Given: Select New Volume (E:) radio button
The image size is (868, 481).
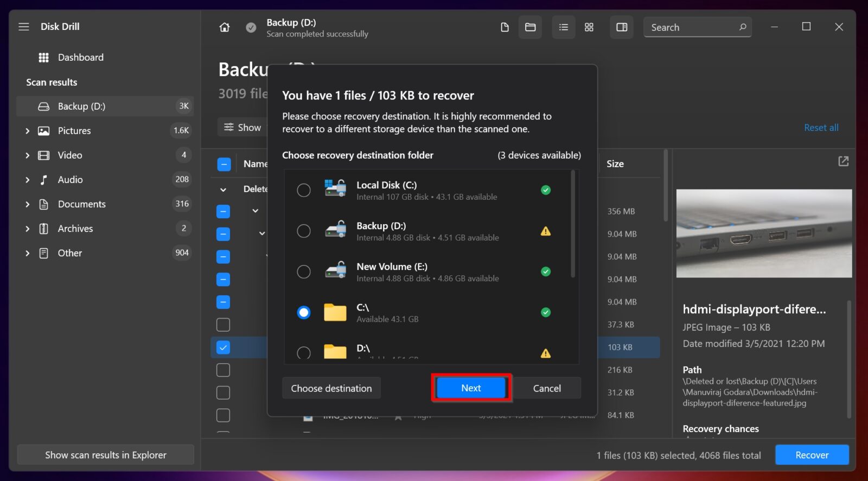Looking at the screenshot, I should 304,271.
